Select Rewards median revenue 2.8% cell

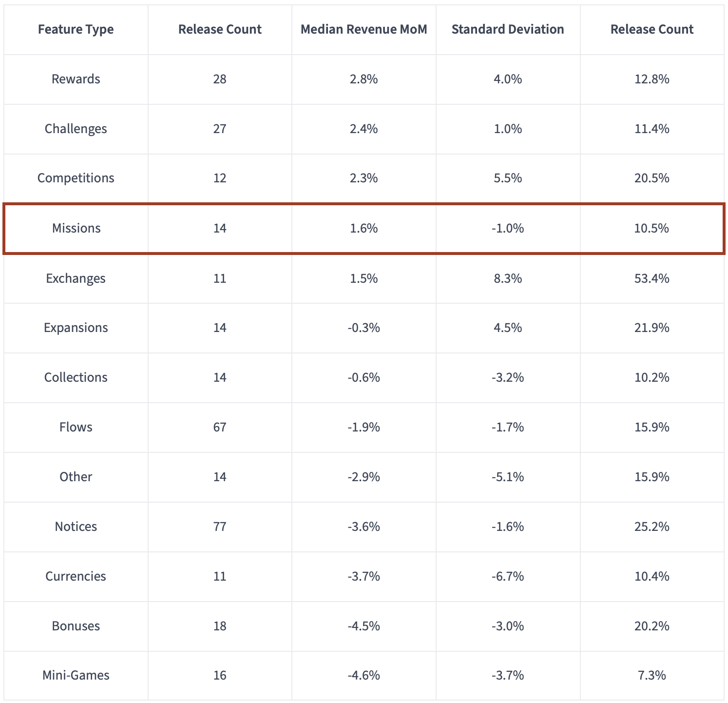[364, 79]
